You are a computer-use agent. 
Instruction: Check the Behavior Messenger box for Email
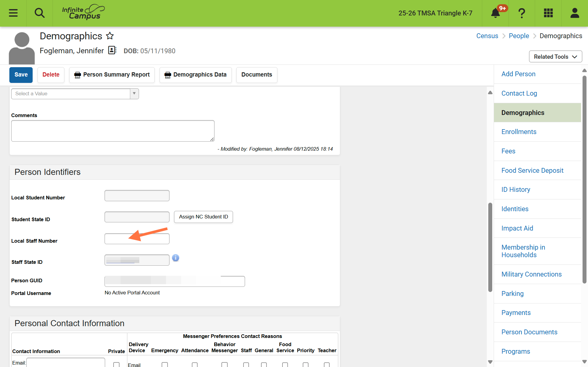point(225,365)
